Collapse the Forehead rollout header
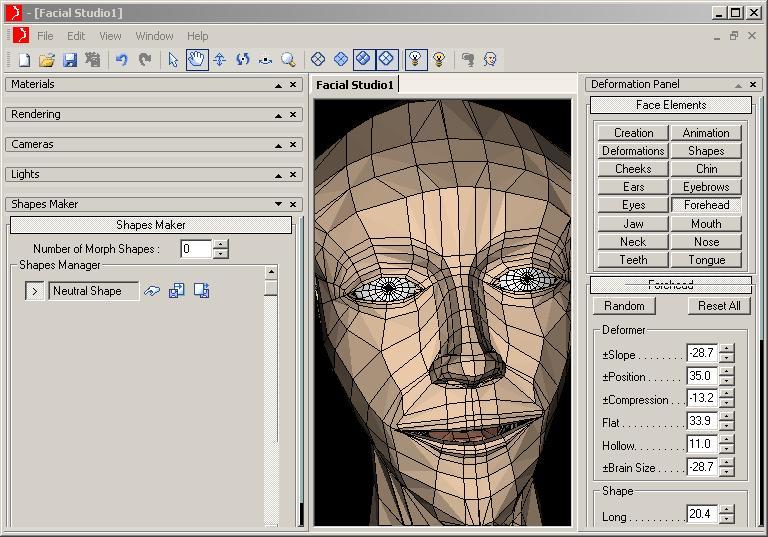 coord(671,284)
